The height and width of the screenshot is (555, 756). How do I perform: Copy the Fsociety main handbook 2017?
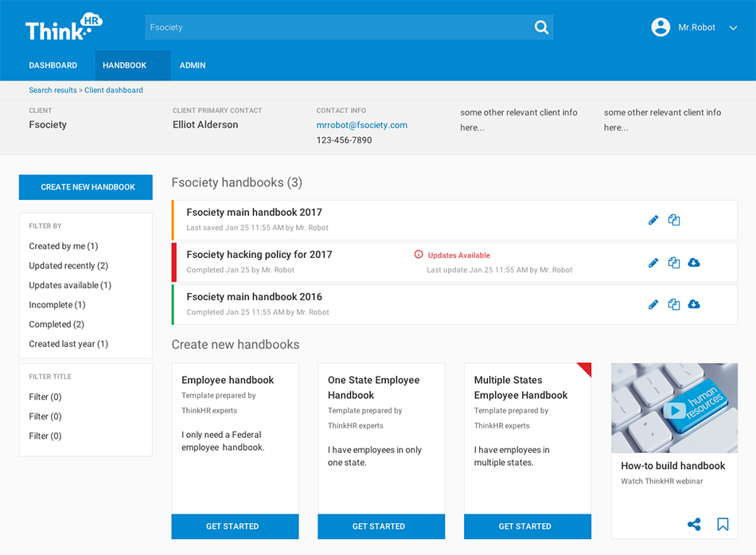674,221
